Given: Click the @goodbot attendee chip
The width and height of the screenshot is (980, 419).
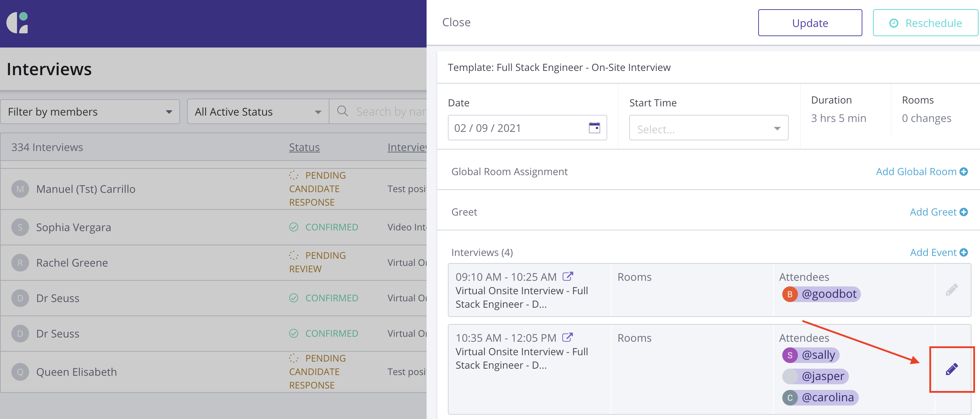Looking at the screenshot, I should click(821, 294).
